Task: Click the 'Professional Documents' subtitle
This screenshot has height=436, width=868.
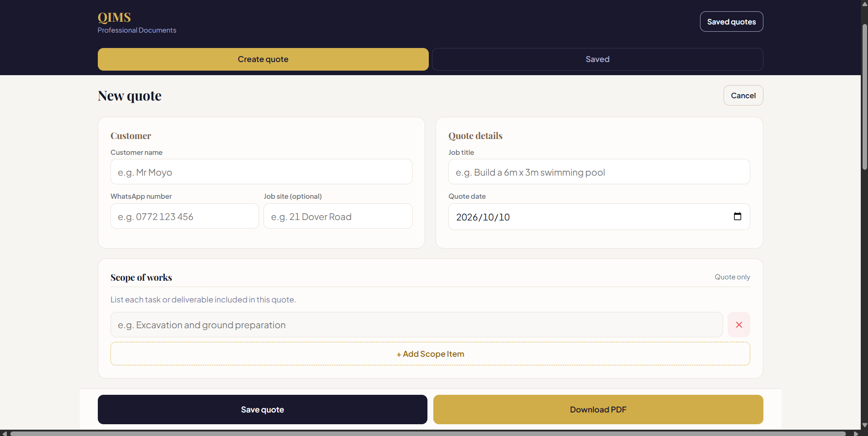Action: 137,30
